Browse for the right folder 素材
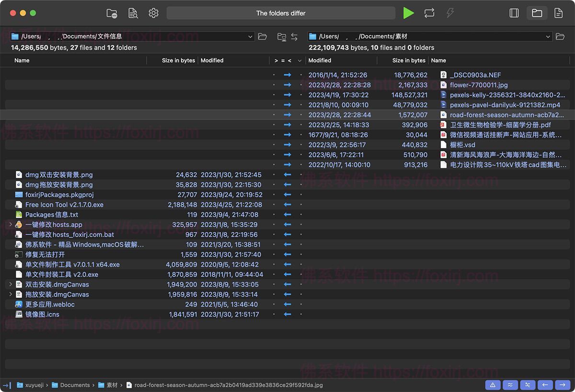 click(x=560, y=36)
